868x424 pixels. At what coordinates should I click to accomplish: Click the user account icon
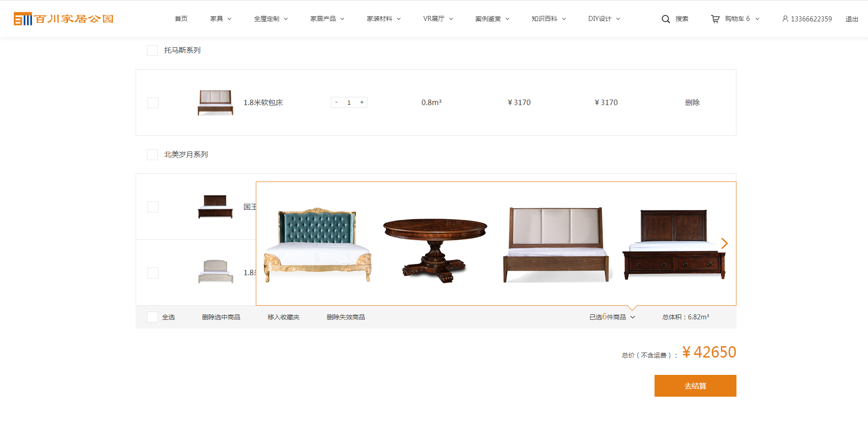tap(785, 19)
